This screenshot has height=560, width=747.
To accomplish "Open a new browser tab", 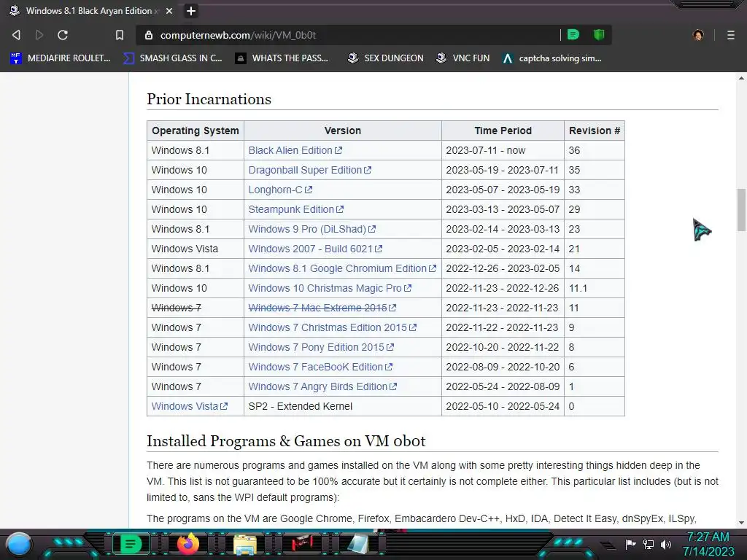I will [x=191, y=11].
